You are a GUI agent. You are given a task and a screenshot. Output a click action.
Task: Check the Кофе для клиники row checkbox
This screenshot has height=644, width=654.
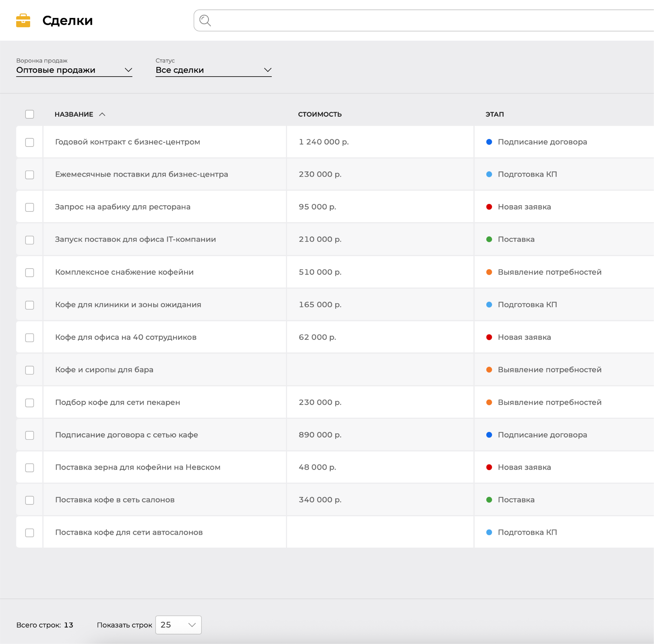30,305
